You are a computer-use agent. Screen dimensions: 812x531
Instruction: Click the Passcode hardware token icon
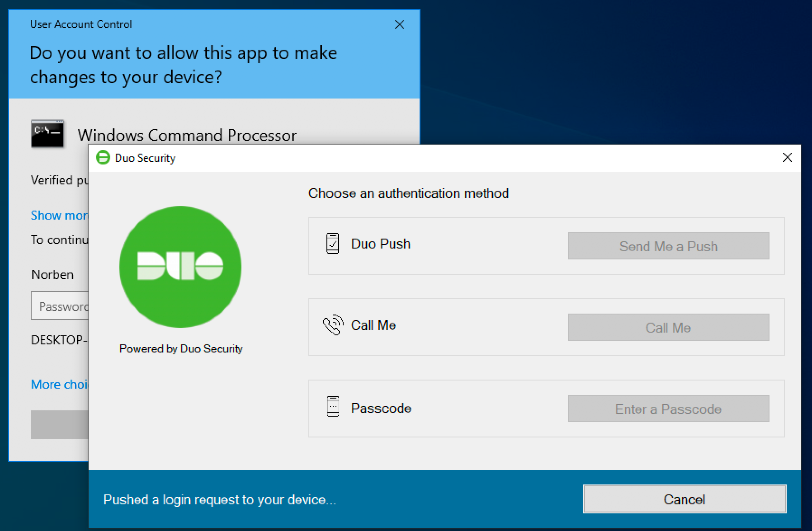point(333,408)
